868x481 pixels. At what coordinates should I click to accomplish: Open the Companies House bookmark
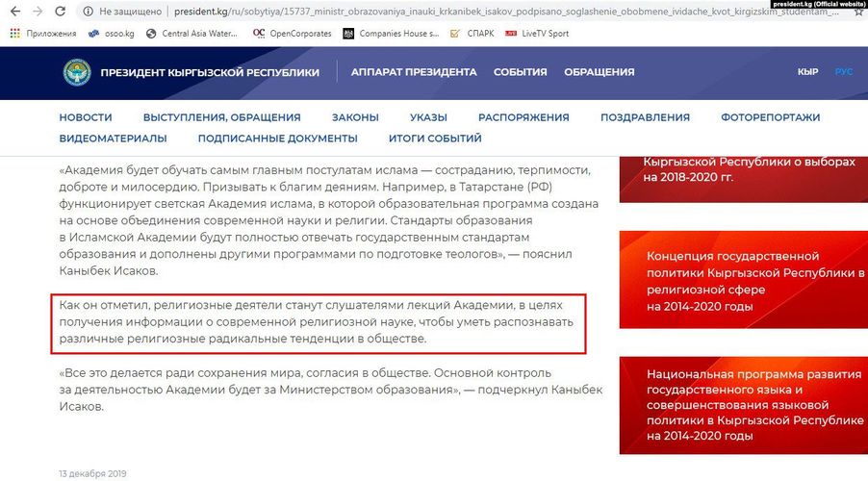coord(398,34)
